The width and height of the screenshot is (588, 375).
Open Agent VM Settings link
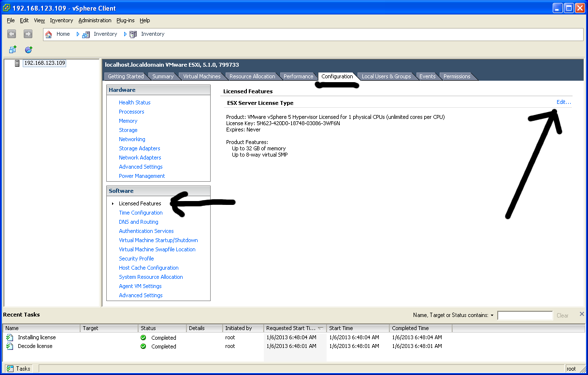pyautogui.click(x=140, y=286)
